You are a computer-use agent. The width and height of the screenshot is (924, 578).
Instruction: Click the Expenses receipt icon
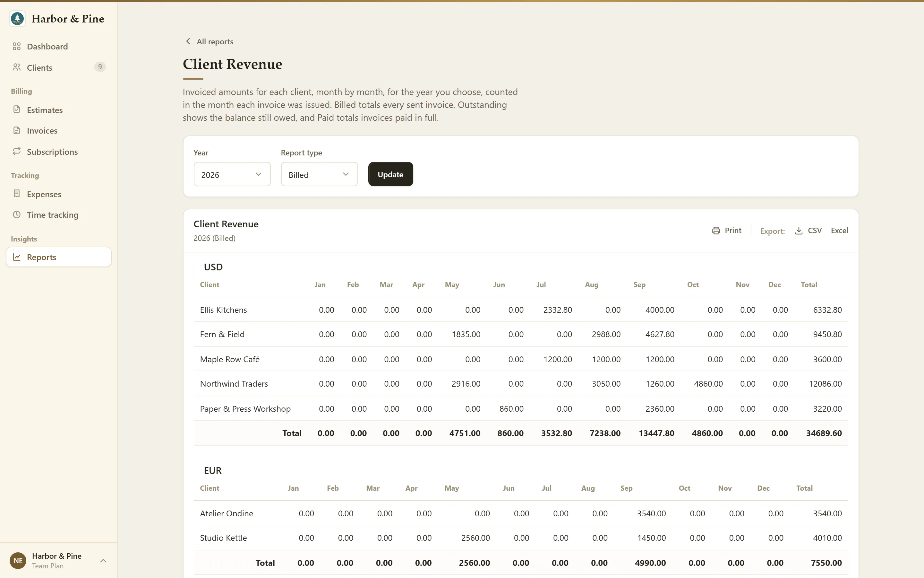click(x=16, y=193)
